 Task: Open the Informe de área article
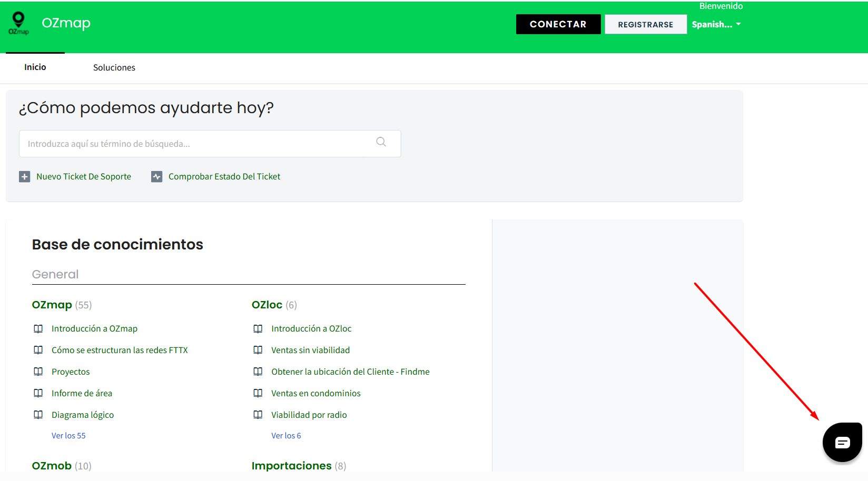click(x=82, y=394)
